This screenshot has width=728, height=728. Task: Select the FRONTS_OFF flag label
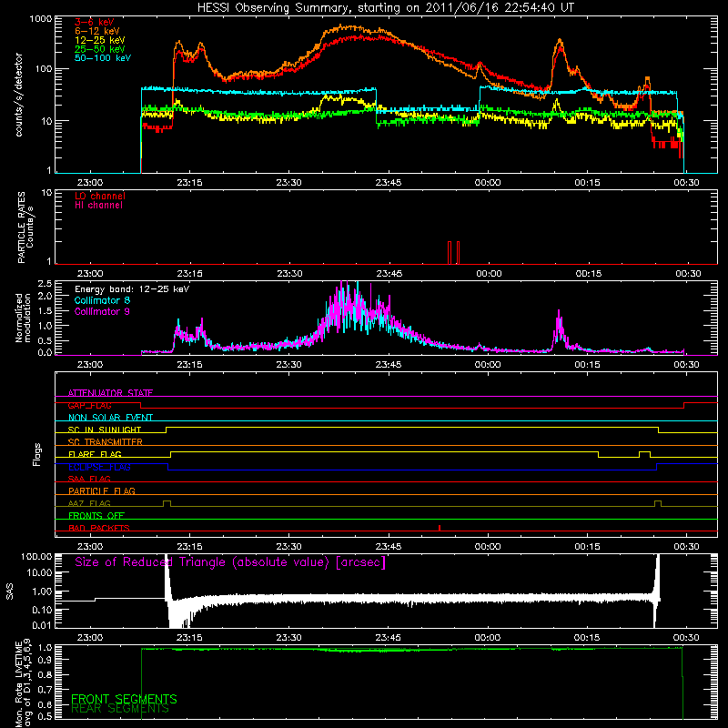coord(96,516)
